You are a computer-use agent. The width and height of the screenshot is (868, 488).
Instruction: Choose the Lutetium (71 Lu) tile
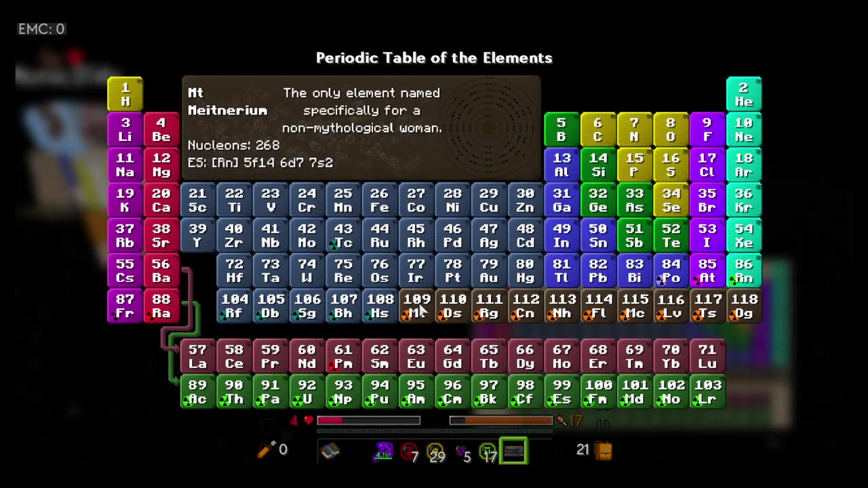pos(707,357)
